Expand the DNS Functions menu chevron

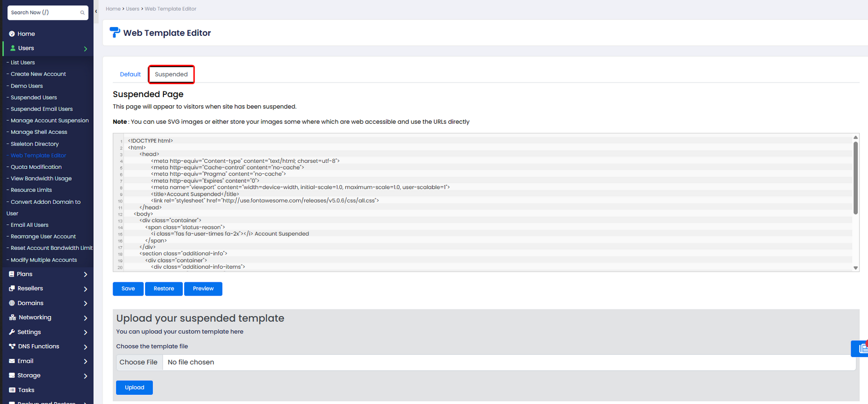86,347
